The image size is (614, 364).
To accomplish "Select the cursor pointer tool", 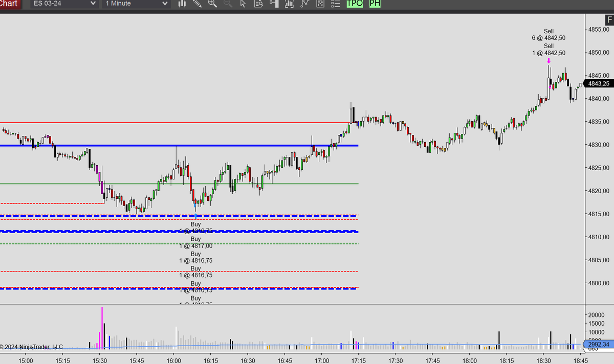I will tap(243, 4).
